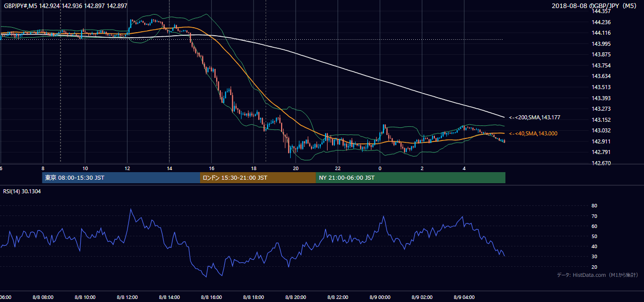The width and height of the screenshot is (644, 302).
Task: Click hour label 14 under the price chart
Action: (169, 168)
